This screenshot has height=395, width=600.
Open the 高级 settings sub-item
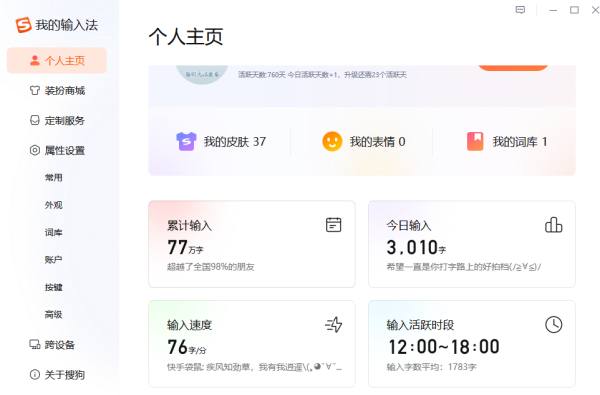coord(54,315)
